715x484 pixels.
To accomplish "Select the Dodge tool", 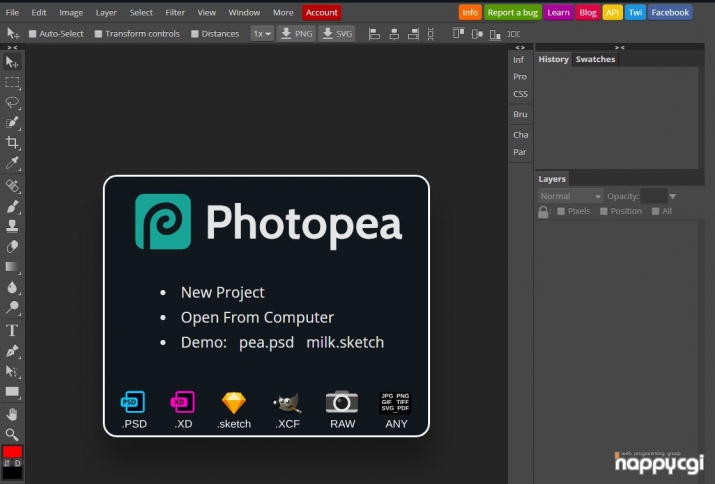I will pos(12,307).
